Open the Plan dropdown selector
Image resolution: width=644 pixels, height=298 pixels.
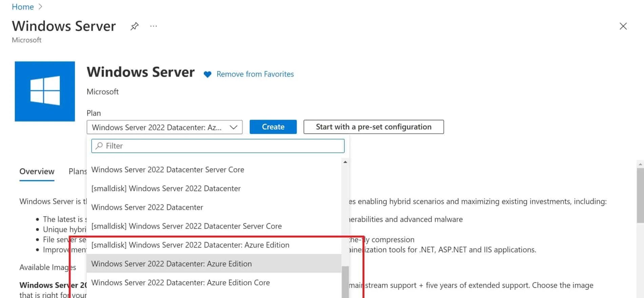click(x=164, y=127)
